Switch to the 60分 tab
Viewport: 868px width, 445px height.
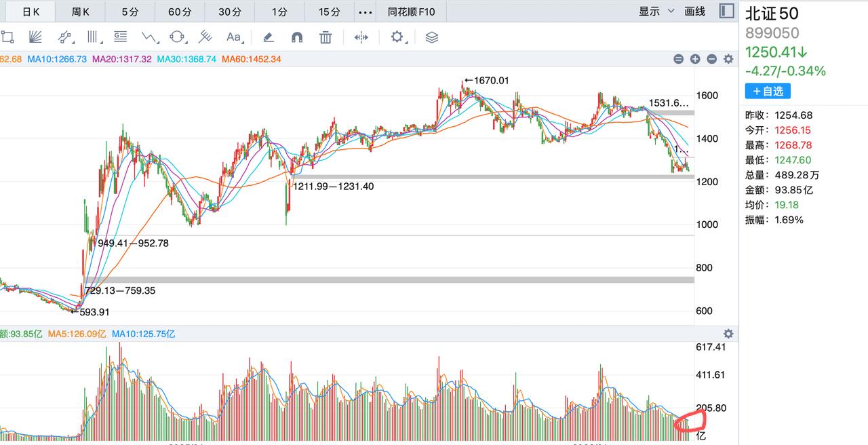pyautogui.click(x=180, y=12)
